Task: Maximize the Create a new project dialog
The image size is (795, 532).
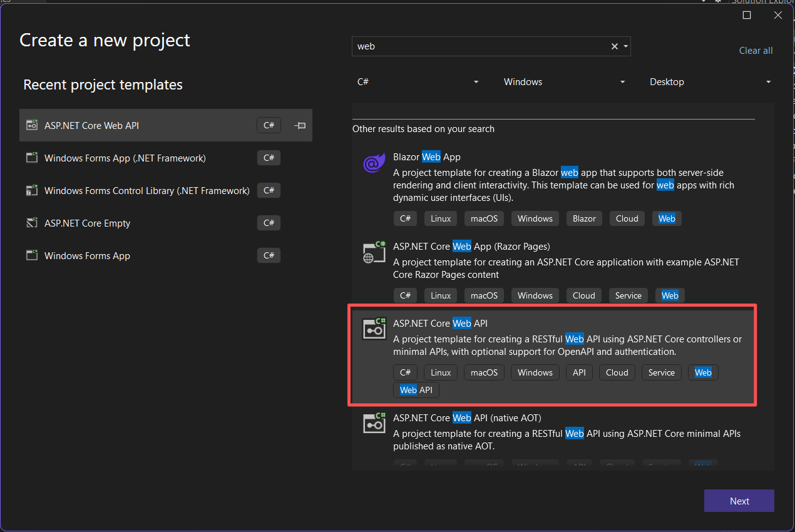Action: [747, 15]
